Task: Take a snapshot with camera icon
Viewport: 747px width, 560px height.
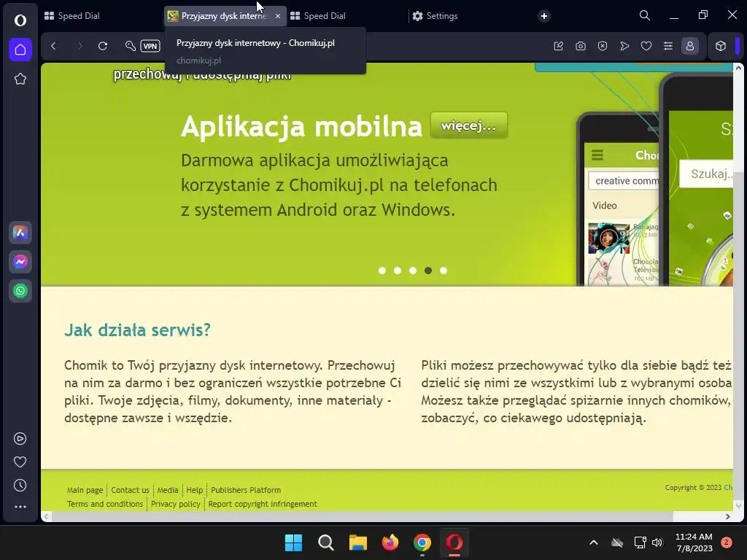Action: (x=580, y=46)
